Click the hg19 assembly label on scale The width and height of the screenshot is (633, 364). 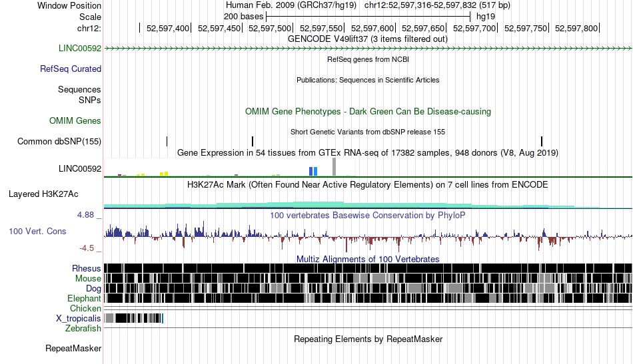click(486, 17)
